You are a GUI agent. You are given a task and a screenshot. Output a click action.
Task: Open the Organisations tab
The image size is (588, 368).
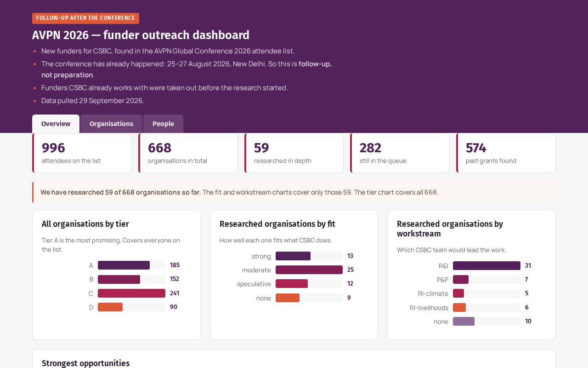pyautogui.click(x=111, y=124)
